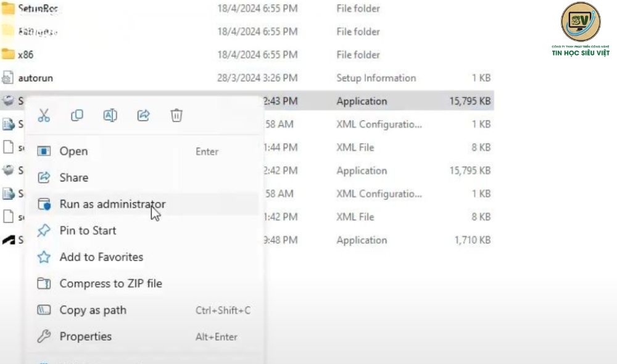Select the autorun file
The image size is (617, 364).
click(35, 78)
